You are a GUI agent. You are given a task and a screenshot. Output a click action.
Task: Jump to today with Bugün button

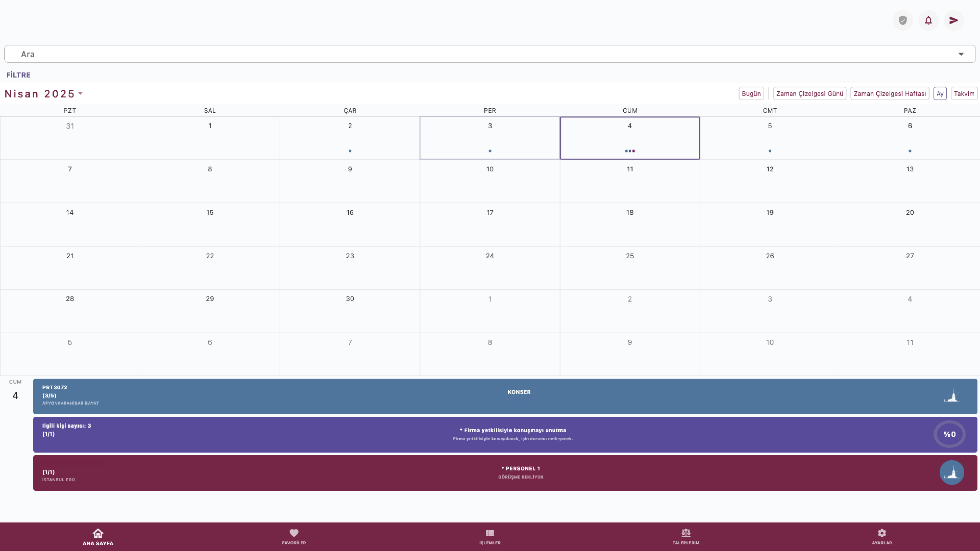751,94
